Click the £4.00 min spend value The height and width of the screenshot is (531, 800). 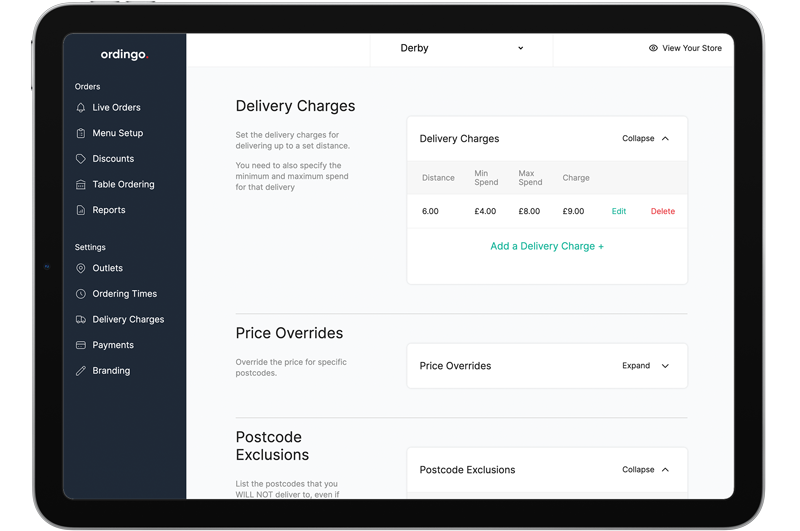pyautogui.click(x=485, y=211)
